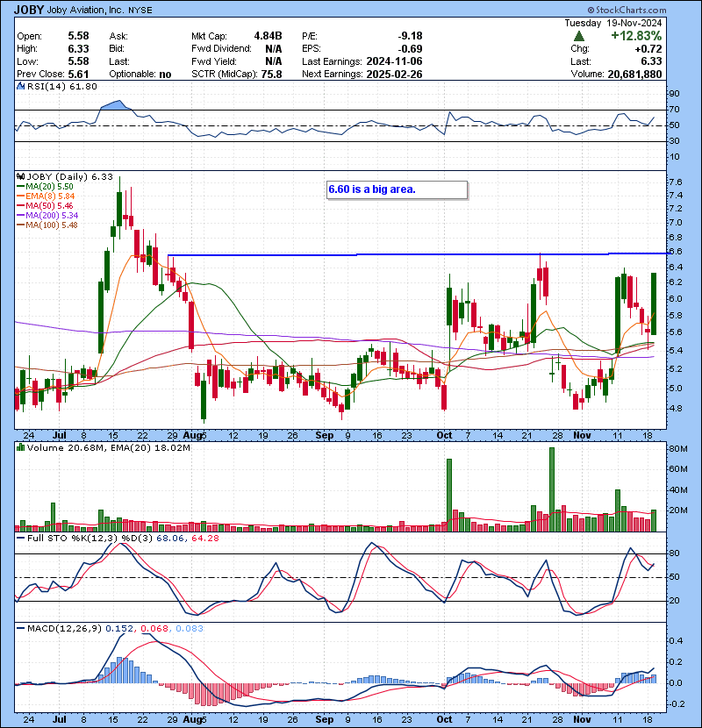Click the -0.2 label on MACD axis
The width and height of the screenshot is (702, 728).
pos(675,703)
